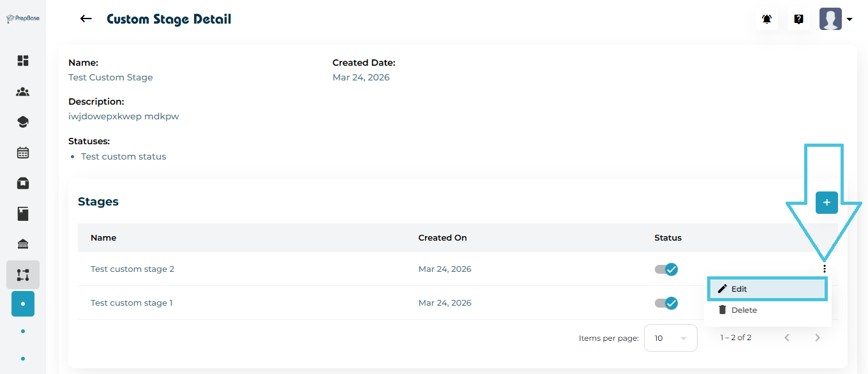The height and width of the screenshot is (374, 868).
Task: Open the bank building icon in sidebar
Action: click(x=23, y=244)
